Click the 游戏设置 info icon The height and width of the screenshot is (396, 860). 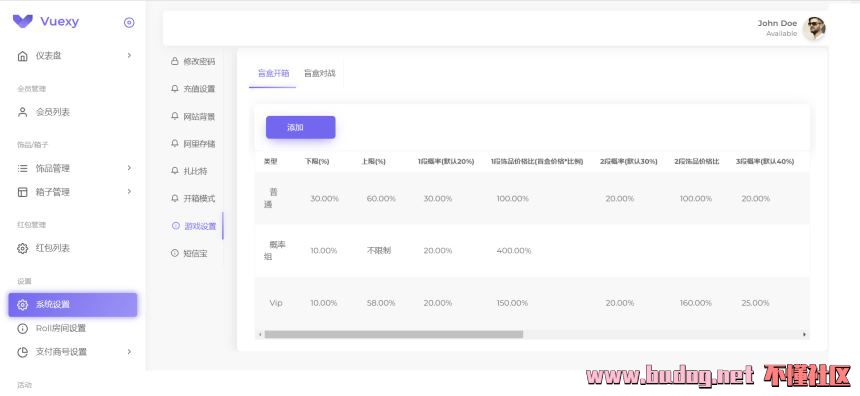point(176,225)
